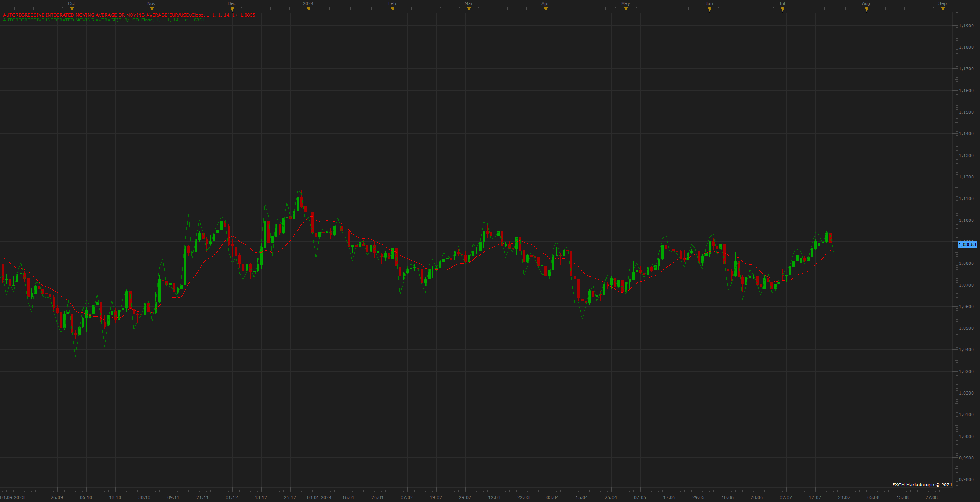Click the 25.12 date axis label
Screen dimensions: 980x502
(x=290, y=497)
